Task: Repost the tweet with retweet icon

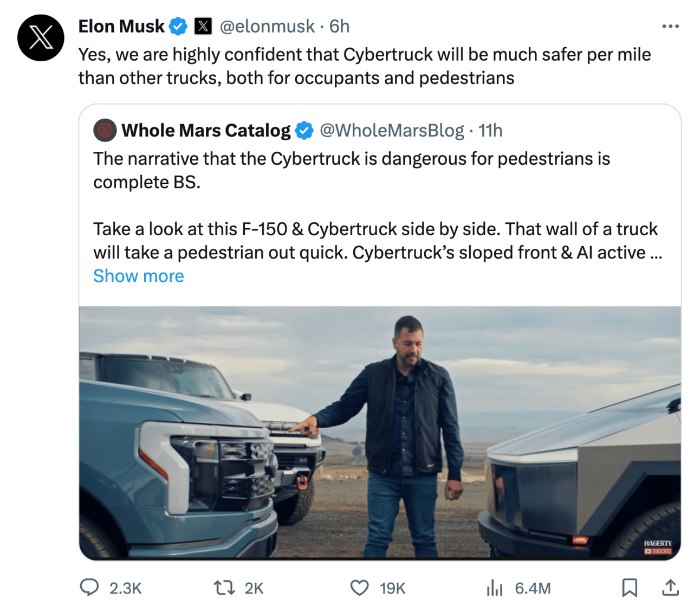Action: [224, 588]
